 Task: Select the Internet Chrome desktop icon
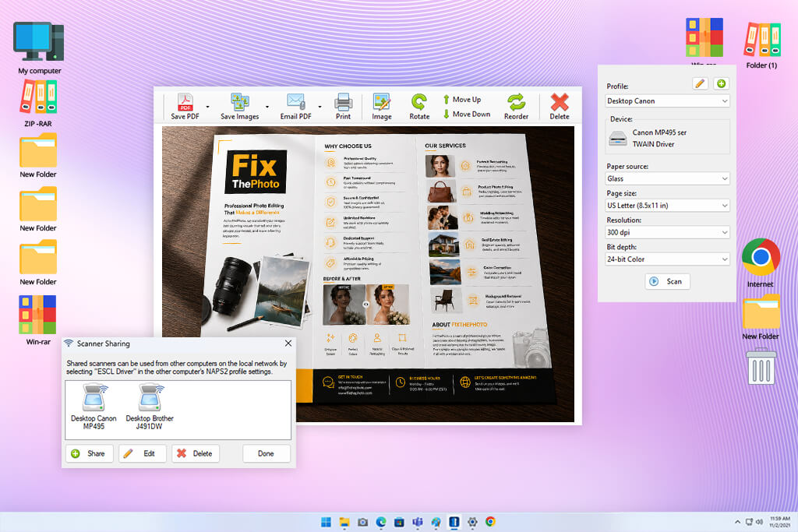(x=761, y=263)
